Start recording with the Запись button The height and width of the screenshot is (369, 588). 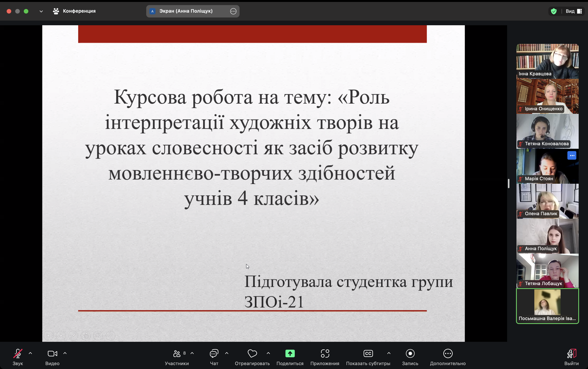(x=410, y=354)
